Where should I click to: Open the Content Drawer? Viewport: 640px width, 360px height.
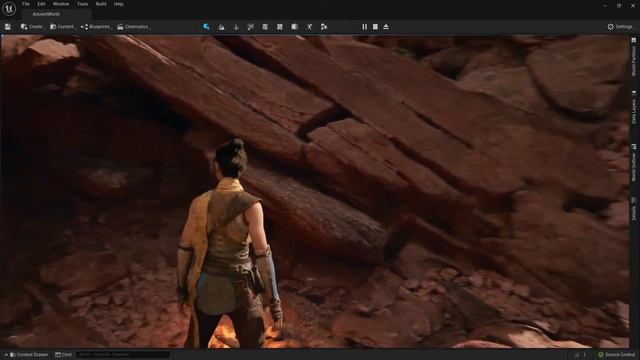click(27, 355)
